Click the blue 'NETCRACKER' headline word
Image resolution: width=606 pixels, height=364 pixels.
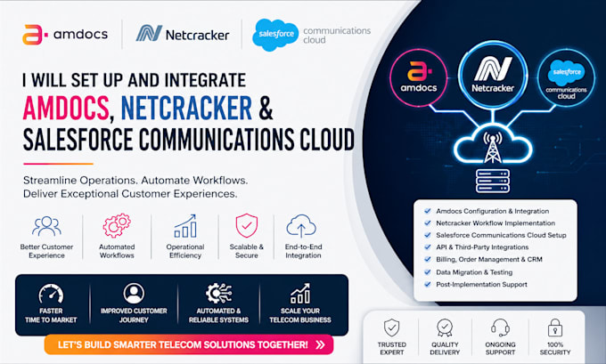(x=186, y=108)
